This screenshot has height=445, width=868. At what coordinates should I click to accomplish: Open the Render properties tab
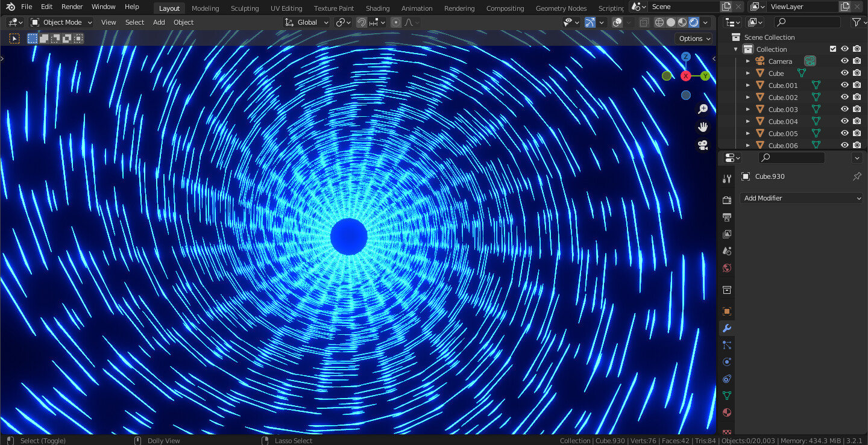[x=726, y=200]
